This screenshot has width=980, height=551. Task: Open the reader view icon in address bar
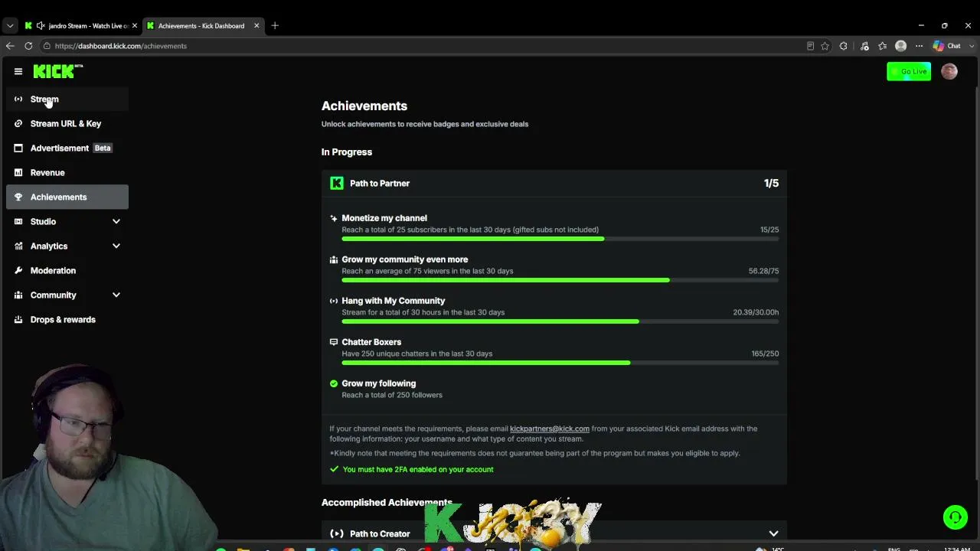810,46
